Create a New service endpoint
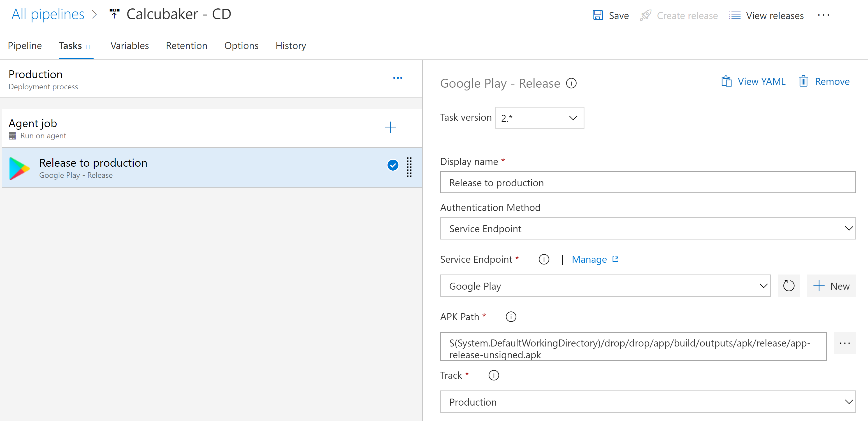The image size is (868, 421). pos(831,286)
